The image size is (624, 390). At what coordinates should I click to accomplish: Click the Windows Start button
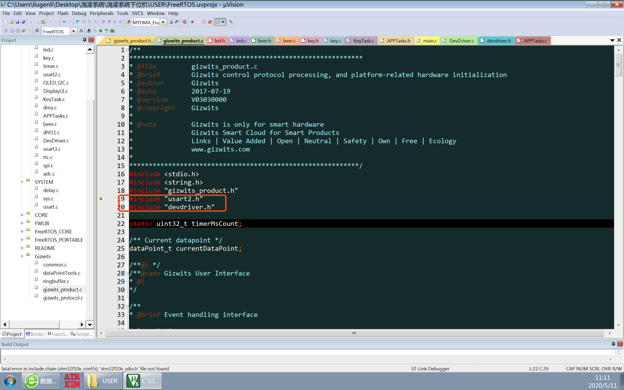[x=10, y=381]
